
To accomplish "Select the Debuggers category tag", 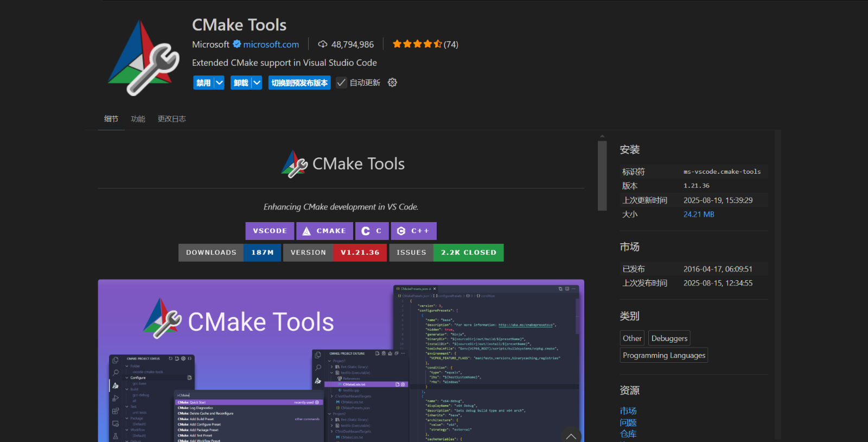I will [x=669, y=338].
